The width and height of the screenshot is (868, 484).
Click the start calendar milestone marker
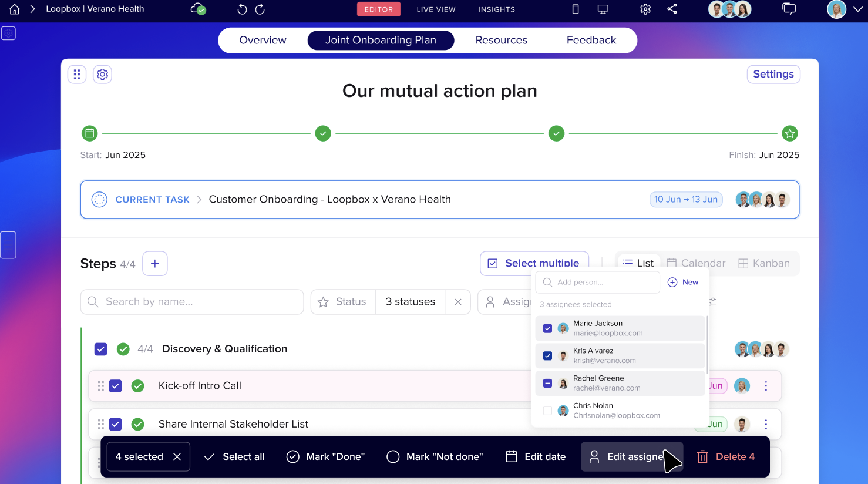pyautogui.click(x=89, y=133)
